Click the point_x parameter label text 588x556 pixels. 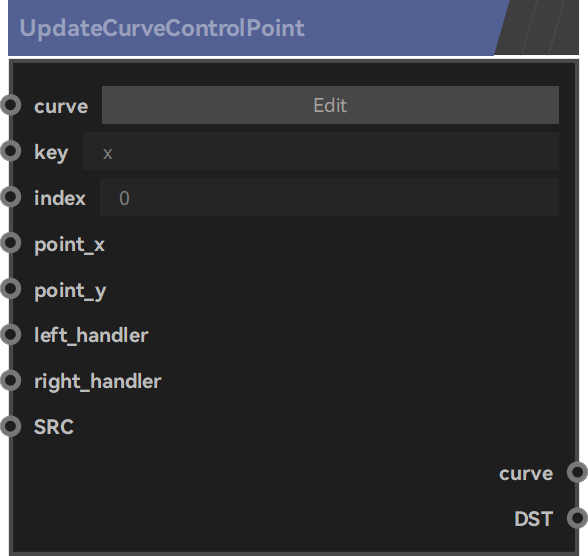pos(69,245)
